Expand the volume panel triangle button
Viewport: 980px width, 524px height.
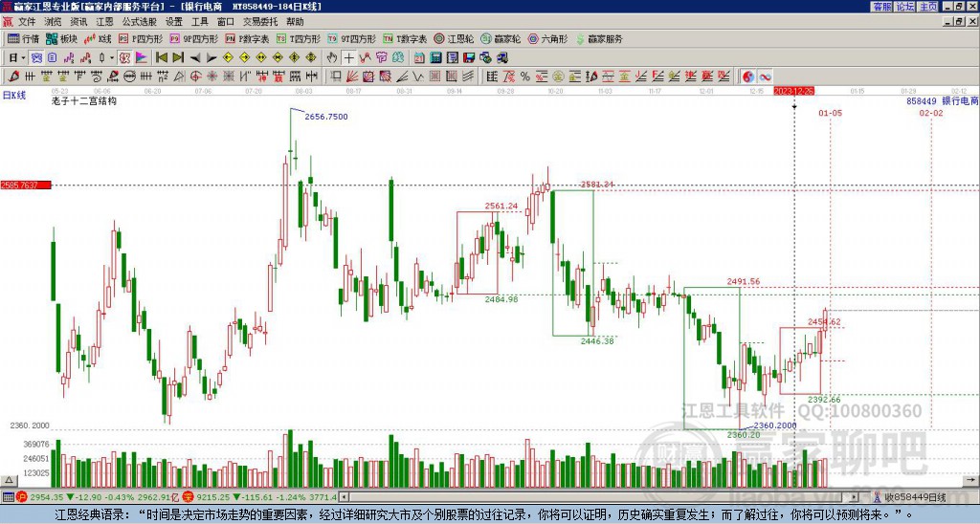pyautogui.click(x=8, y=480)
